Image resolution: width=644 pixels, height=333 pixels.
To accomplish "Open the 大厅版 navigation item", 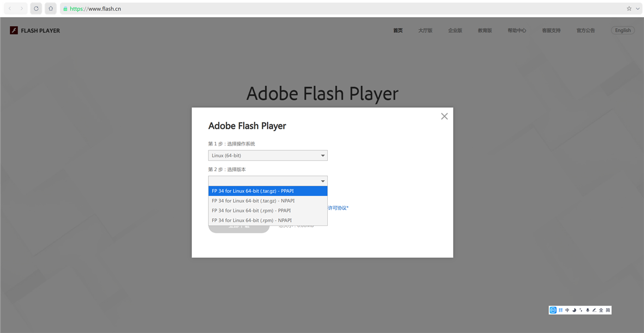I will pos(425,30).
